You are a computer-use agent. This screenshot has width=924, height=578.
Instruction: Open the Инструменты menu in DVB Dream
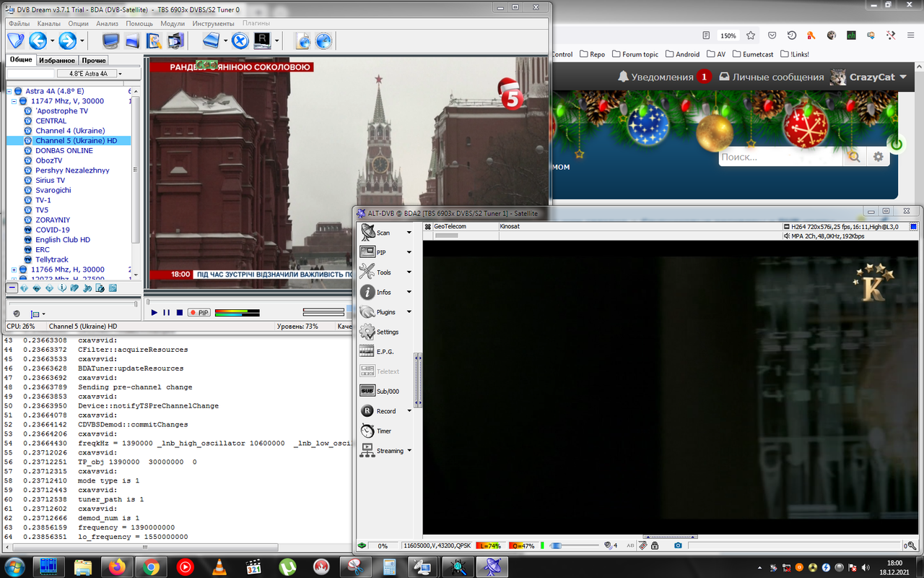coord(213,24)
